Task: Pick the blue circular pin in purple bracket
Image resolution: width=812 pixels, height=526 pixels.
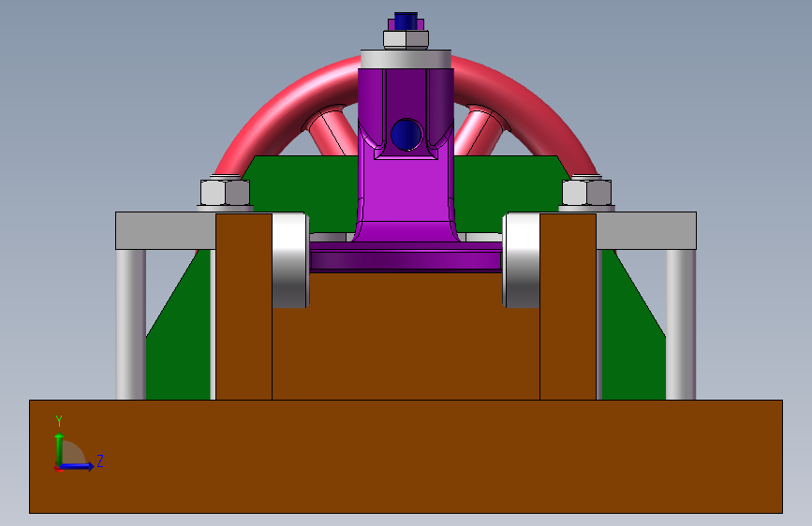Action: pyautogui.click(x=406, y=135)
